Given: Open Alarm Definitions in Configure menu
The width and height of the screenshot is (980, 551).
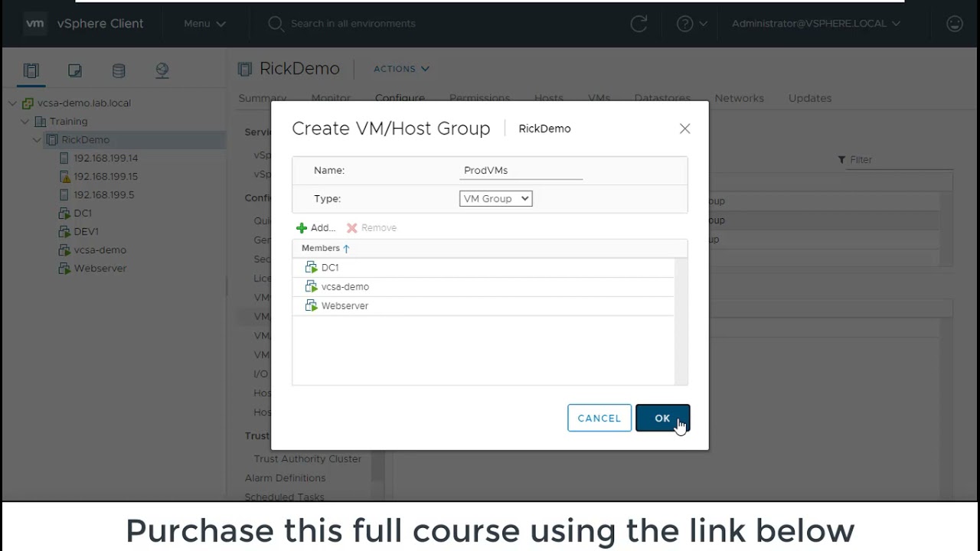Looking at the screenshot, I should coord(285,478).
